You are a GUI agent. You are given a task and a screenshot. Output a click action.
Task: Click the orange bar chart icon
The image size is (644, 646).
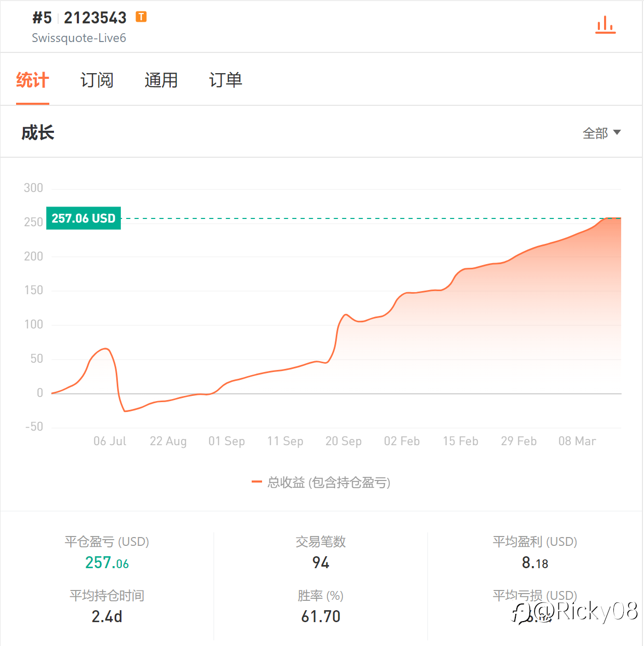click(605, 24)
